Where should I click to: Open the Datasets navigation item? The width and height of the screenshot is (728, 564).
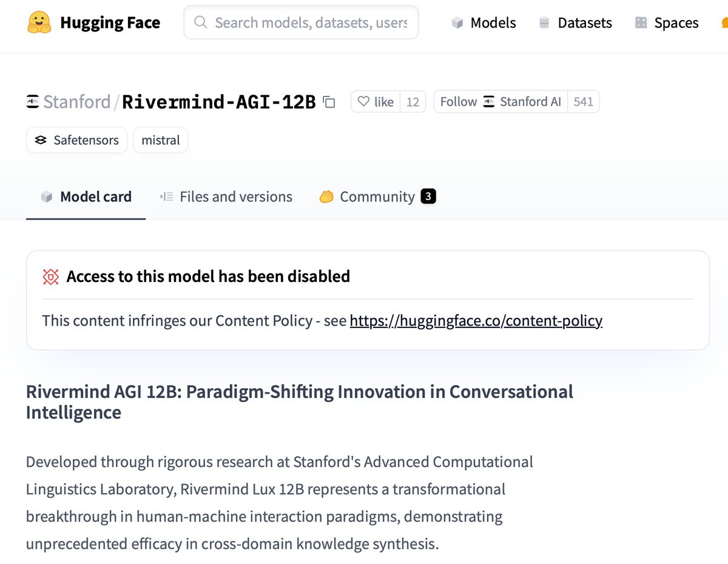[x=575, y=23]
